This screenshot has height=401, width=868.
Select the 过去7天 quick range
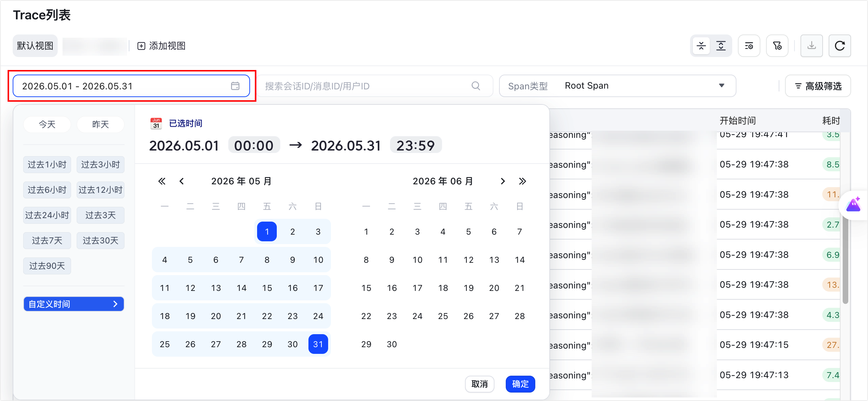click(47, 241)
